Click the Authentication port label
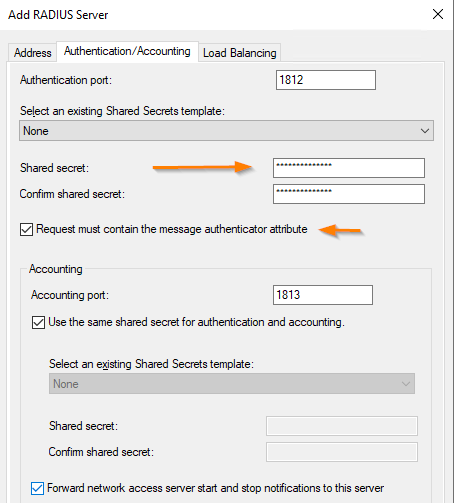Screen dimensions: 454x503 pos(66,80)
